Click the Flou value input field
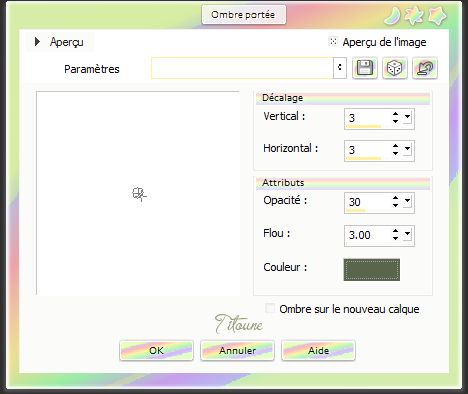 coord(368,235)
